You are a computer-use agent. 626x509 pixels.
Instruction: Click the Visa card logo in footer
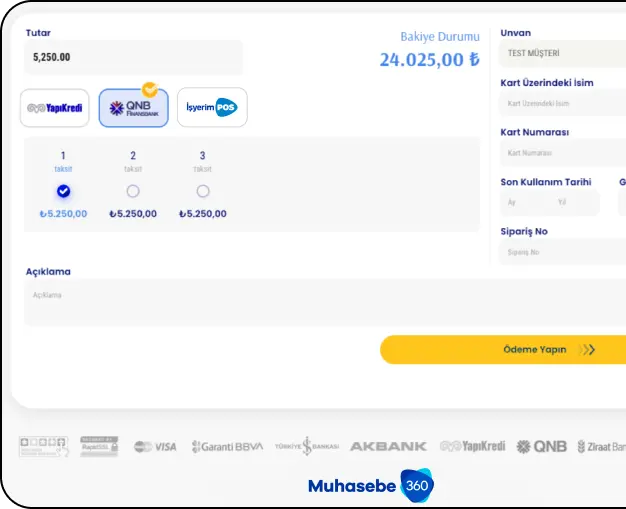click(x=155, y=446)
